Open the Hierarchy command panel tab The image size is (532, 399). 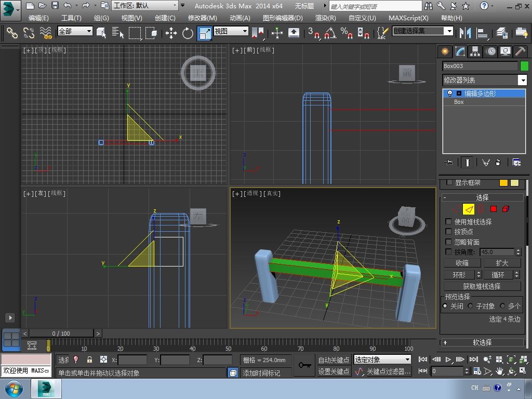[475, 51]
